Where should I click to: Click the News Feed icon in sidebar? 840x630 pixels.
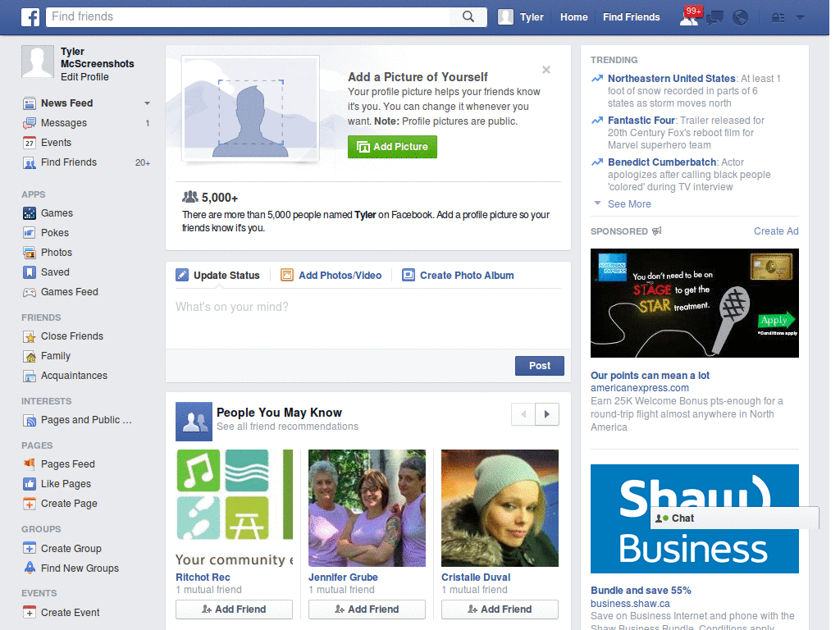[29, 103]
